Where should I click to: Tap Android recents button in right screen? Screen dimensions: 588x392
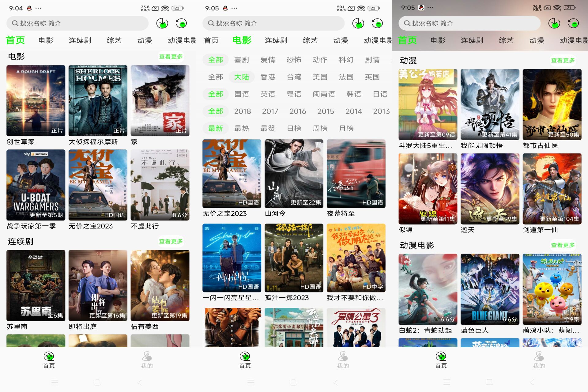pos(447,382)
